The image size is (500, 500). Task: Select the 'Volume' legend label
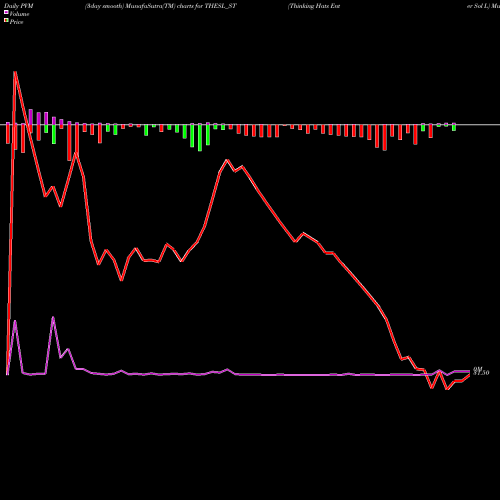[19, 14]
